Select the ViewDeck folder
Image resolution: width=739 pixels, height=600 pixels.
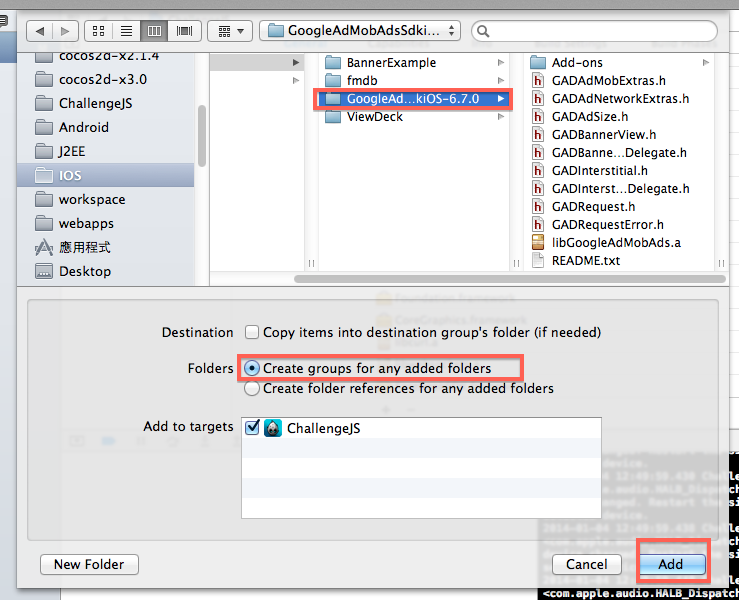[x=414, y=116]
